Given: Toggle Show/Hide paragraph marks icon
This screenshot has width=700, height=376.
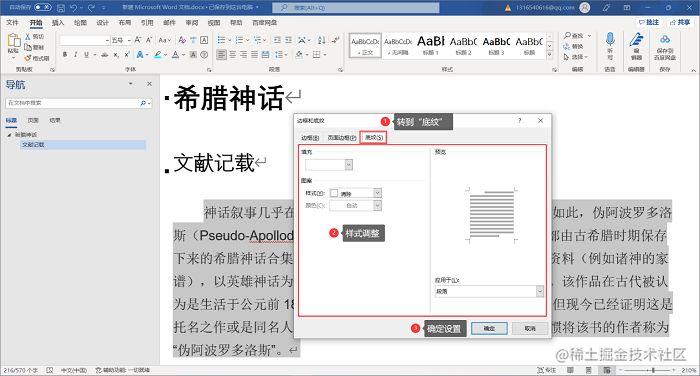Looking at the screenshot, I should point(335,40).
